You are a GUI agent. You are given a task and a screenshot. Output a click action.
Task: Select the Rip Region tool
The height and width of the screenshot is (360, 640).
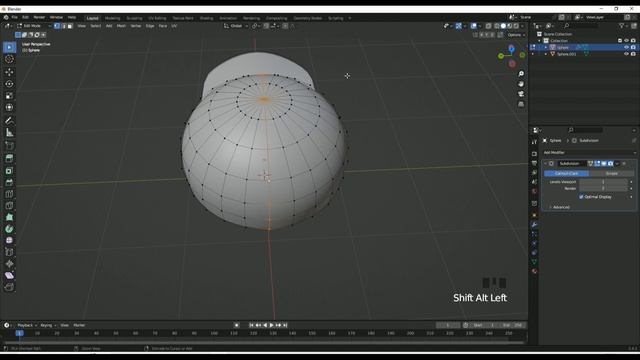tap(9, 287)
